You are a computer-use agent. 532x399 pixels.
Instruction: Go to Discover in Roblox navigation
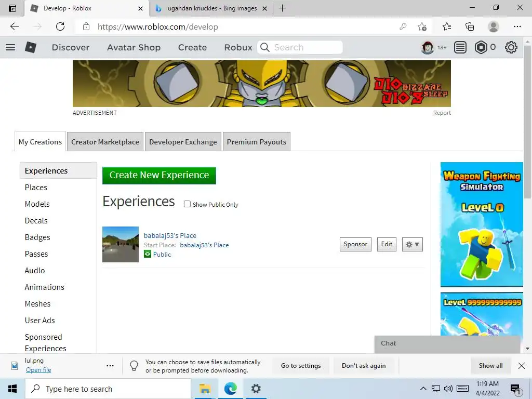pos(71,47)
